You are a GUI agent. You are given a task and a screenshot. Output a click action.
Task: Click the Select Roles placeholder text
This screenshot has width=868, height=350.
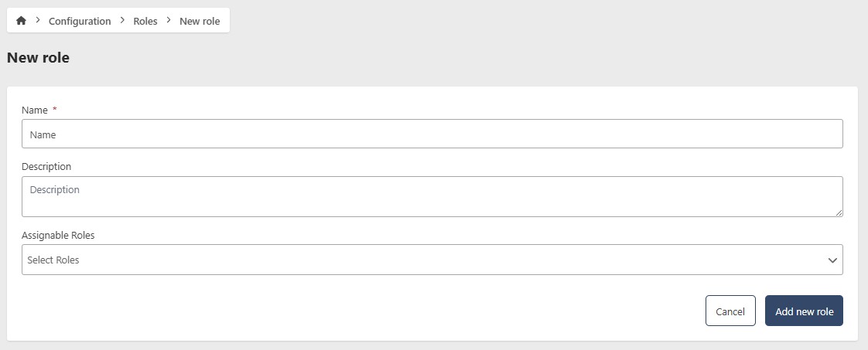pyautogui.click(x=53, y=260)
